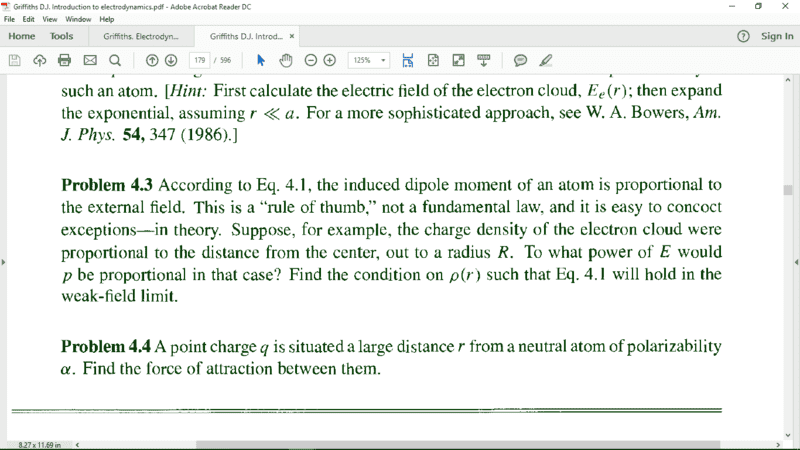
Task: Open the Help menu
Action: [x=107, y=19]
